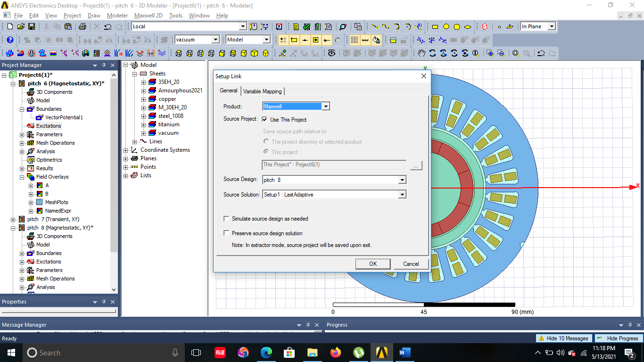Expand the copper node in Sheets
Viewport: 644px width, 362px height.
(144, 99)
